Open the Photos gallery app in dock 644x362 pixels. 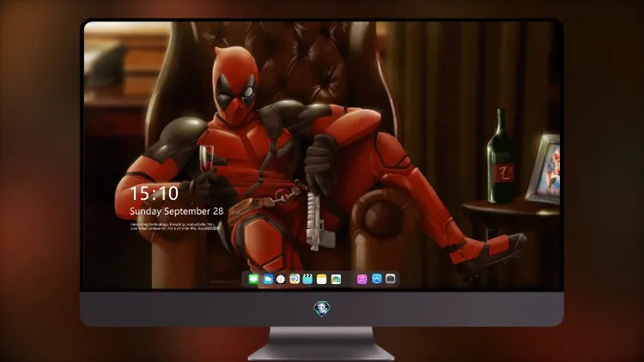[336, 279]
